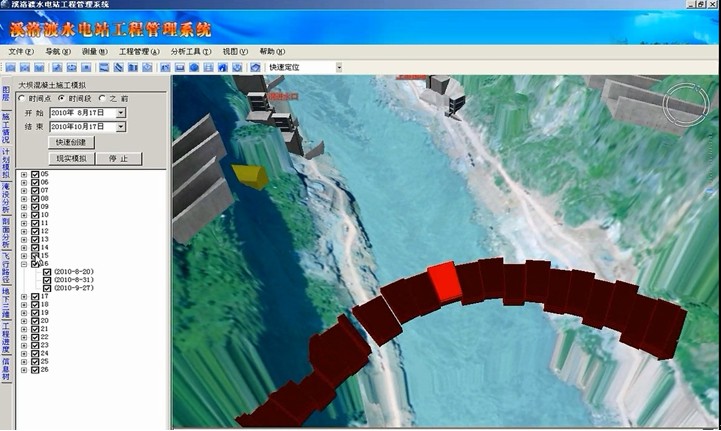Click the circular refresh icon after the home icon
The height and width of the screenshot is (431, 721).
tap(237, 68)
